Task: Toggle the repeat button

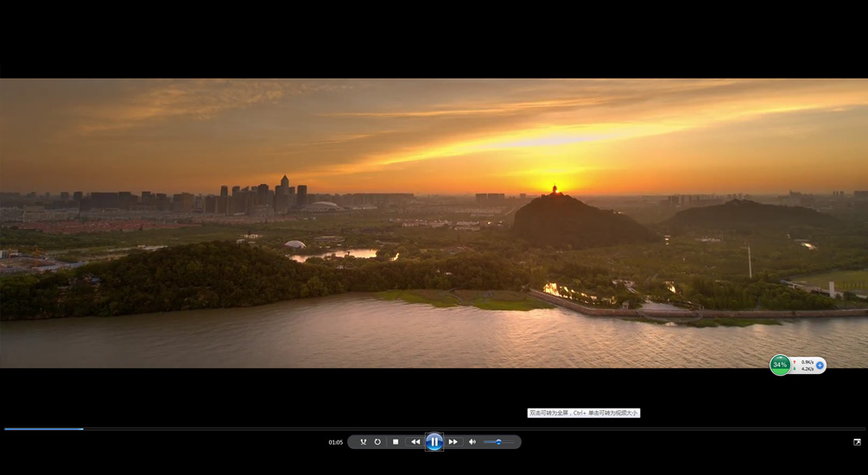Action: click(377, 442)
